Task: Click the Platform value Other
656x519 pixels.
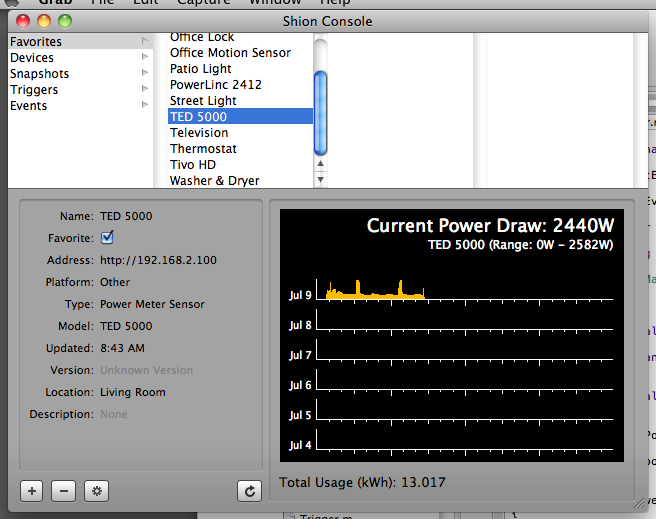Action: click(115, 282)
